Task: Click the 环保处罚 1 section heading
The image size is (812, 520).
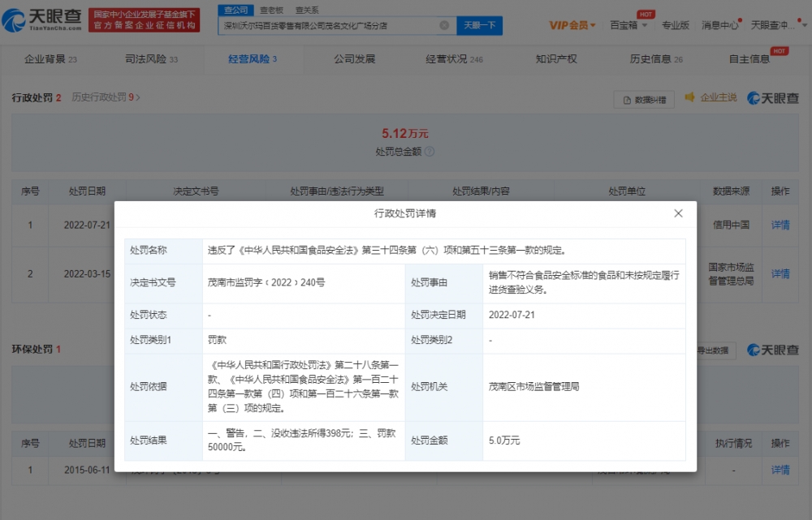Action: [x=37, y=350]
